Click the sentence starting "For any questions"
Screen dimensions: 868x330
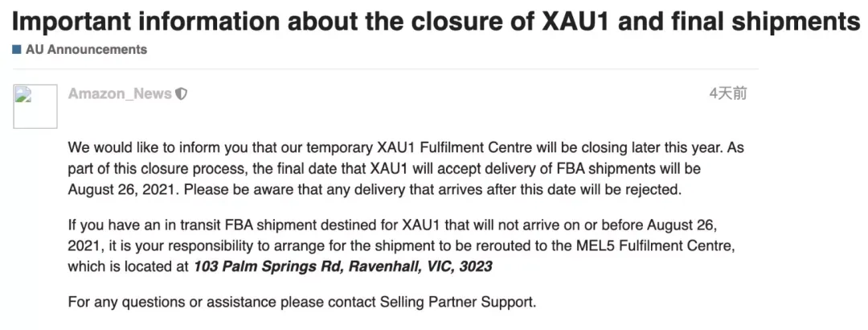click(302, 303)
